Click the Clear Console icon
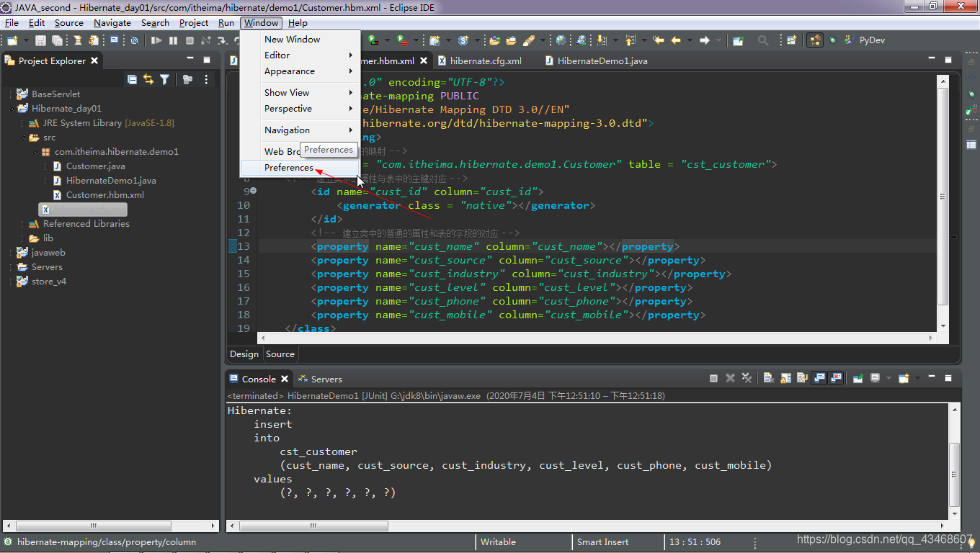The height and width of the screenshot is (553, 980). [x=769, y=378]
